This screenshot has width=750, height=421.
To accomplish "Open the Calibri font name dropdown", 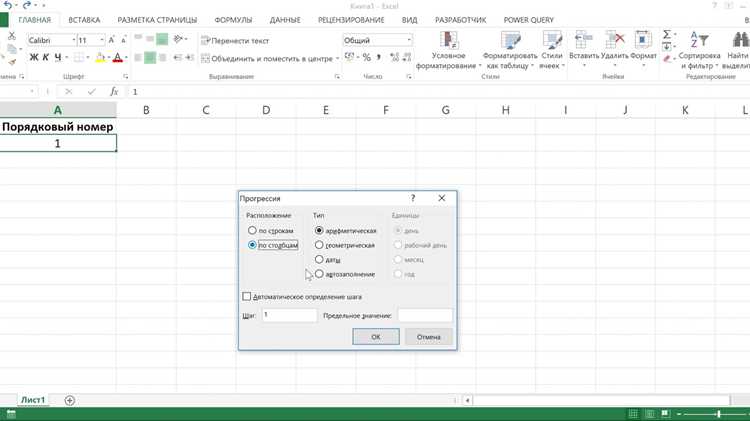I will [x=74, y=40].
